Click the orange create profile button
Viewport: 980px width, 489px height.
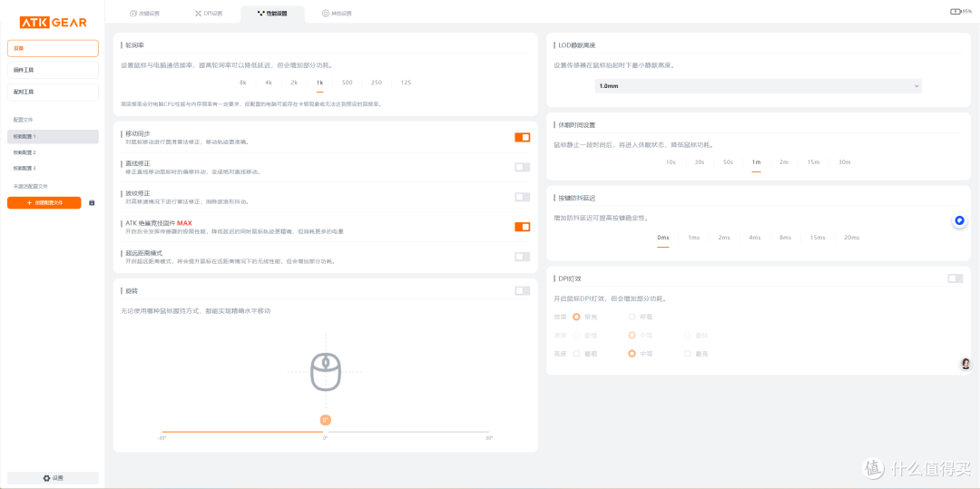pos(44,203)
